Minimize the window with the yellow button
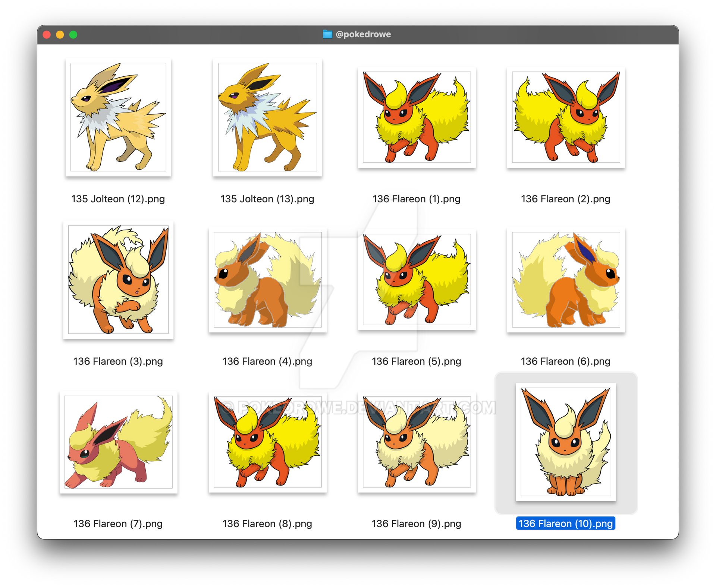The image size is (716, 588). pos(60,35)
